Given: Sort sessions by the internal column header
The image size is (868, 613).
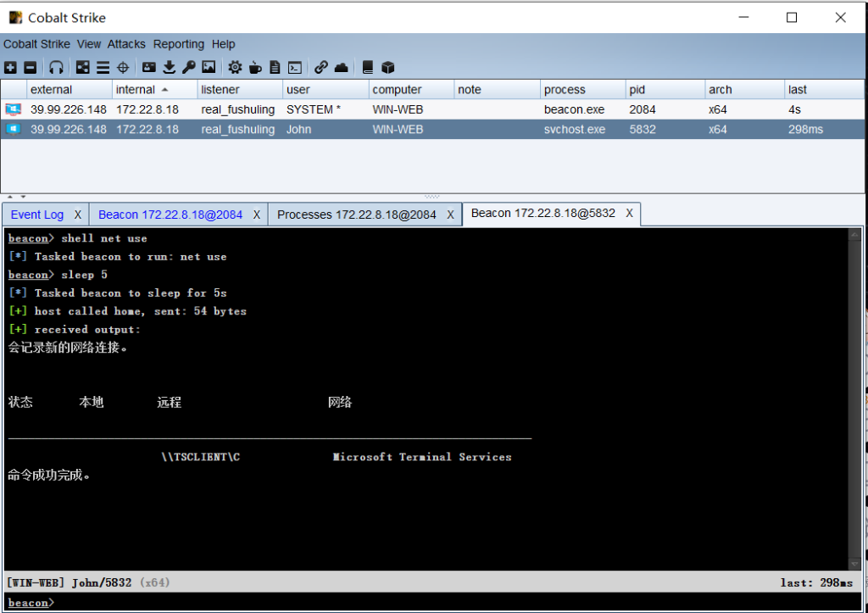Looking at the screenshot, I should 136,90.
